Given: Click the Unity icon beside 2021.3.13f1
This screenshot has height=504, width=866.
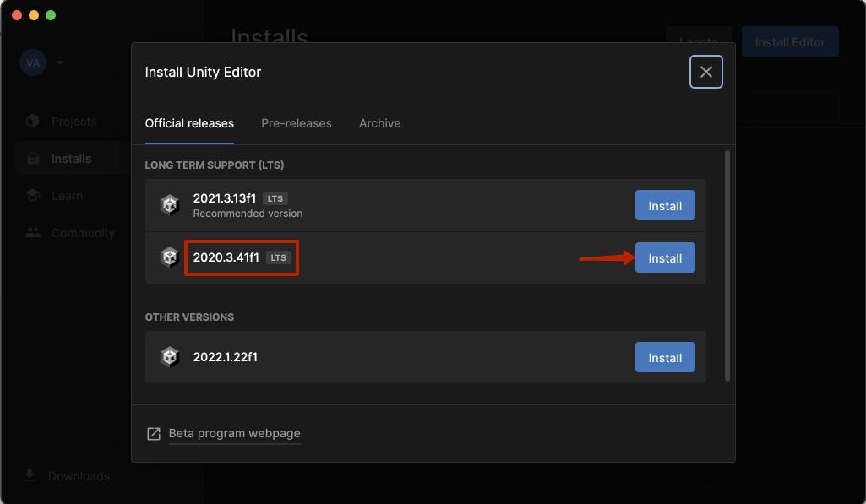Looking at the screenshot, I should tap(170, 205).
